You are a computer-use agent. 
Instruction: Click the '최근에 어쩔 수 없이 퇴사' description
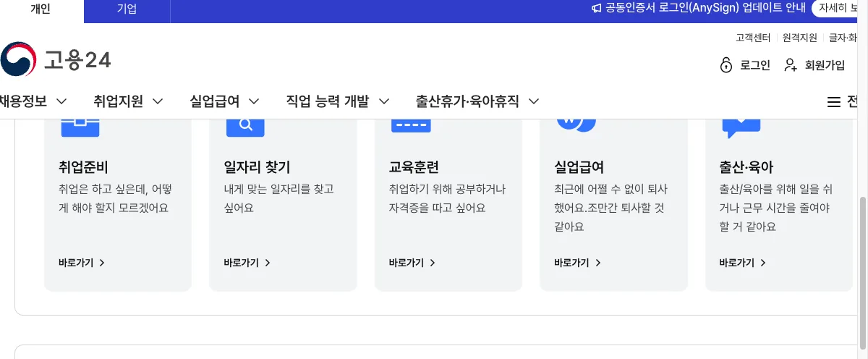(x=611, y=208)
